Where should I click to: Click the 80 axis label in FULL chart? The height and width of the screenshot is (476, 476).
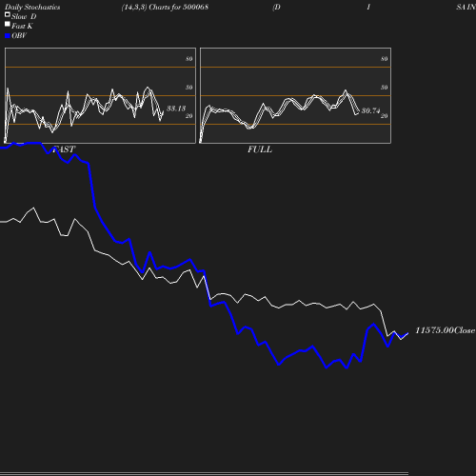(385, 59)
